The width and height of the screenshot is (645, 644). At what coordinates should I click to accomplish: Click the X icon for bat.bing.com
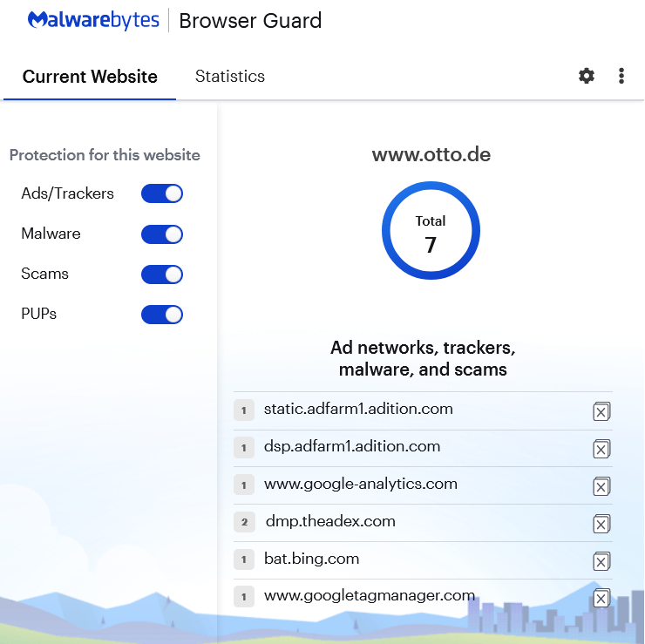coord(601,561)
